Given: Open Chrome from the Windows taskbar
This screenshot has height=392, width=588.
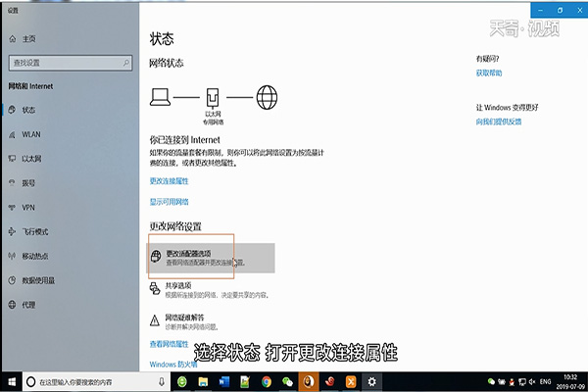Looking at the screenshot, I should (x=265, y=381).
